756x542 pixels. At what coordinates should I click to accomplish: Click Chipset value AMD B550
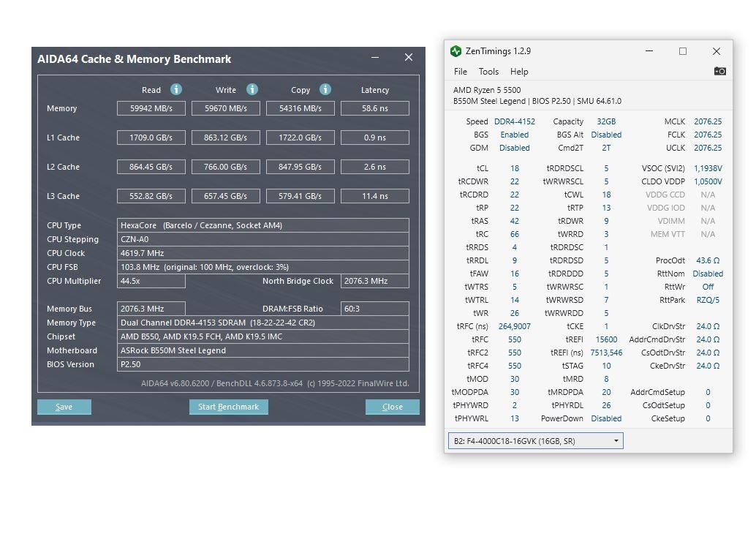click(x=263, y=336)
